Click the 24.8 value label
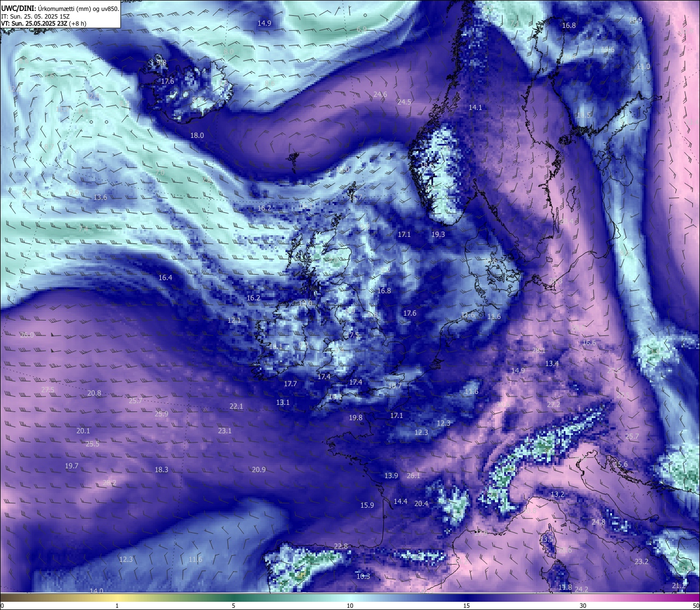Viewport: 700px width, 610px height. 598,522
